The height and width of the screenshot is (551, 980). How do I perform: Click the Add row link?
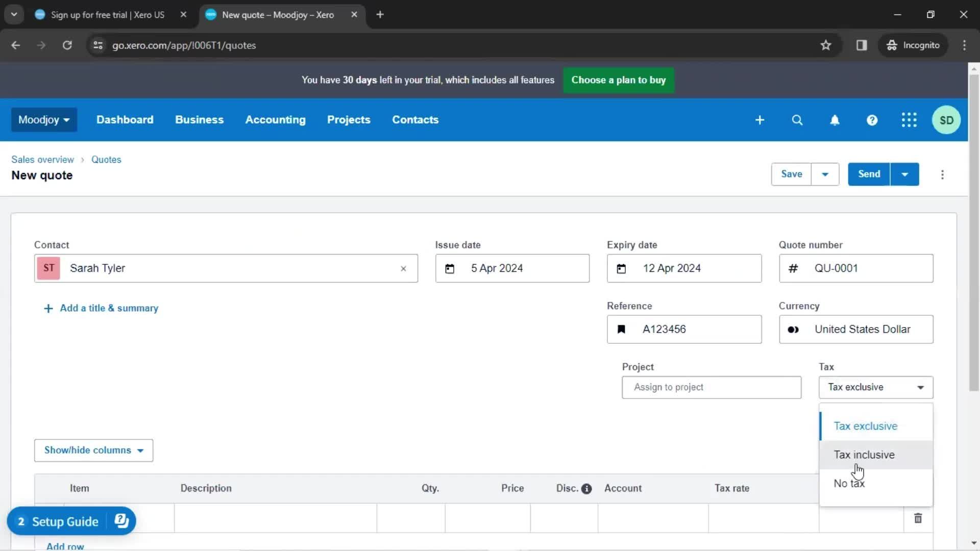point(65,546)
